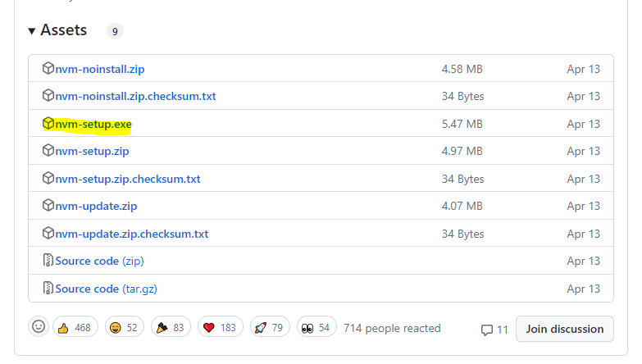
Task: Click 5.47 MB size of nvm-setup.exe
Action: pyautogui.click(x=462, y=124)
